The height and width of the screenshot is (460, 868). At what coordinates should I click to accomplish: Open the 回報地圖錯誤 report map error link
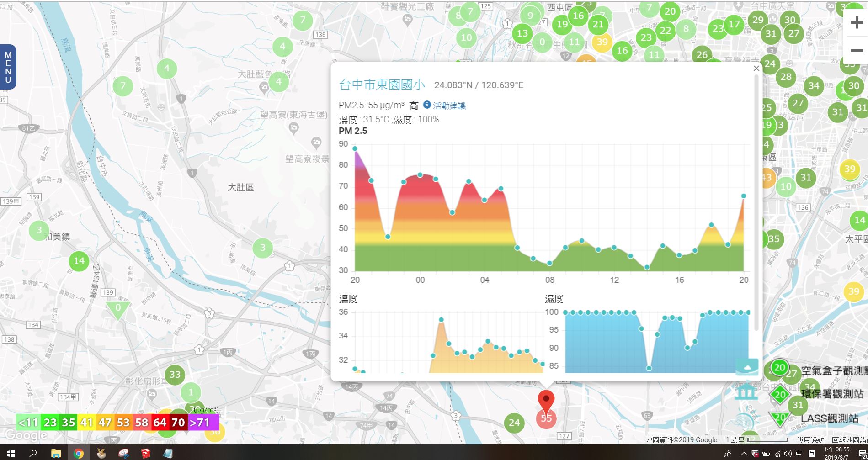click(850, 440)
